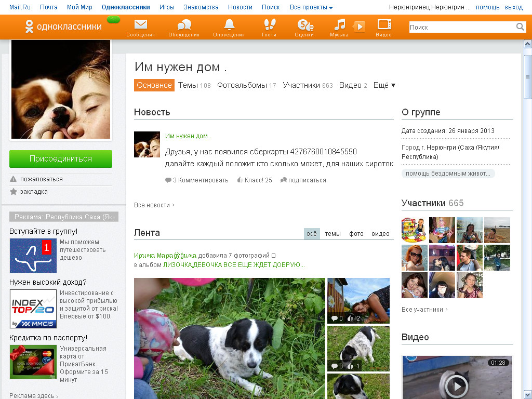Play the music player button
Screen dimensions: 532x399
pos(359,26)
